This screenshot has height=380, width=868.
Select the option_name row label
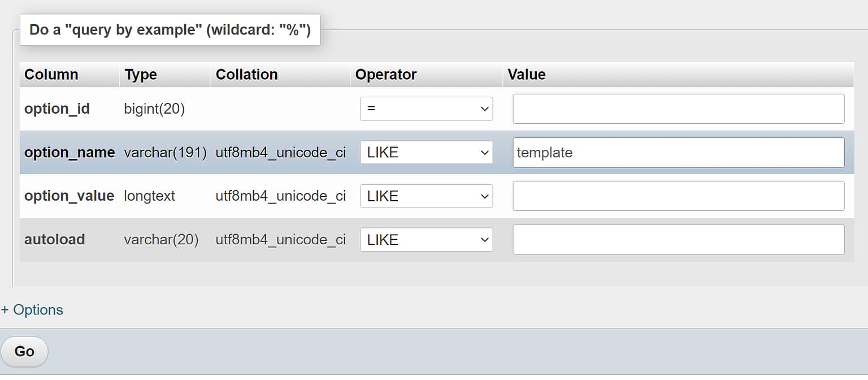tap(70, 153)
